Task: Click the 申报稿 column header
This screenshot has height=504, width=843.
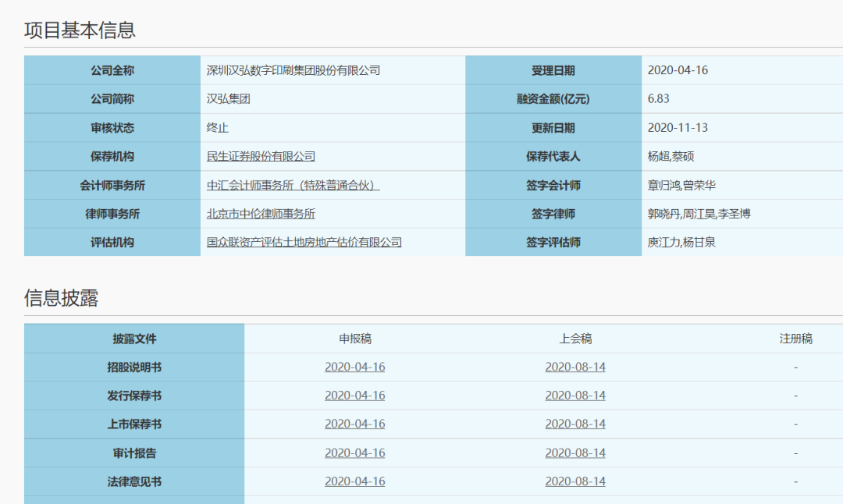Action: [355, 339]
